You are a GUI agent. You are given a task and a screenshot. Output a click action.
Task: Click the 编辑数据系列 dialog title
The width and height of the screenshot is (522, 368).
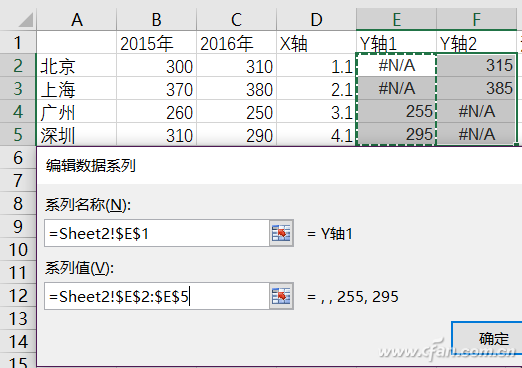point(91,165)
